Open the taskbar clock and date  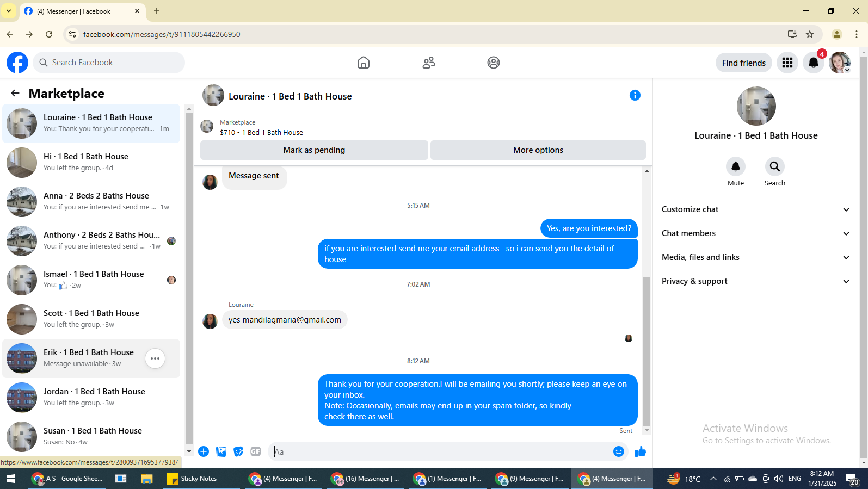pyautogui.click(x=822, y=479)
